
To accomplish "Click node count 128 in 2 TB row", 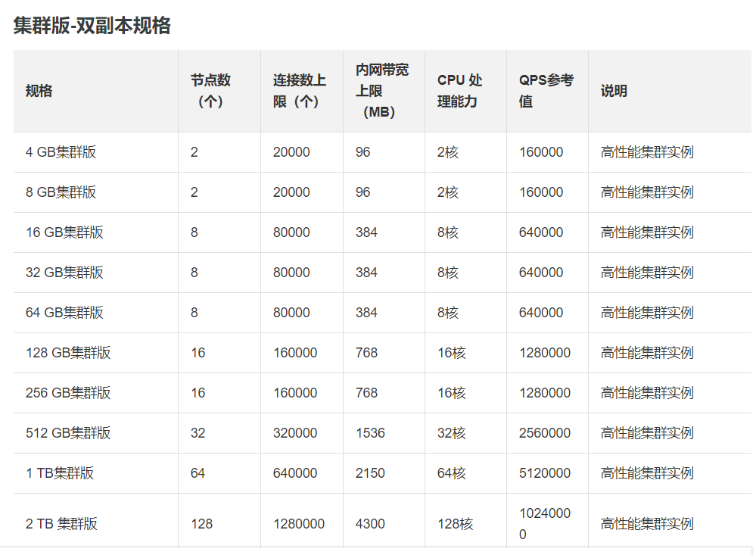I will pyautogui.click(x=201, y=524).
